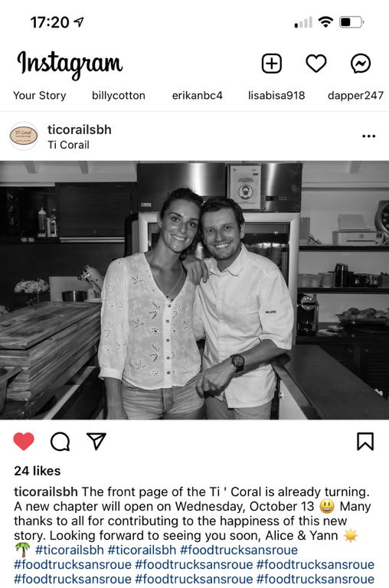Open Ti Corail location link
This screenshot has height=588, width=389.
pos(69,145)
